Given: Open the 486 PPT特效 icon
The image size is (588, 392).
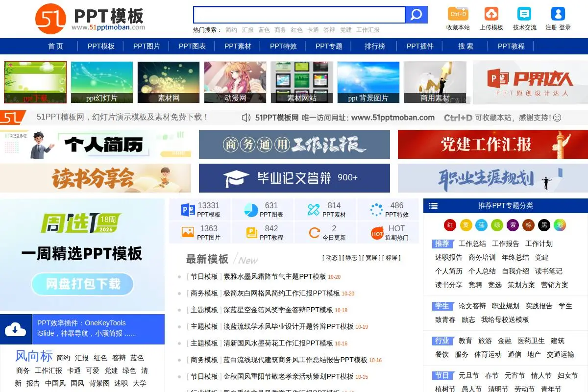Looking at the screenshot, I should pos(376,210).
